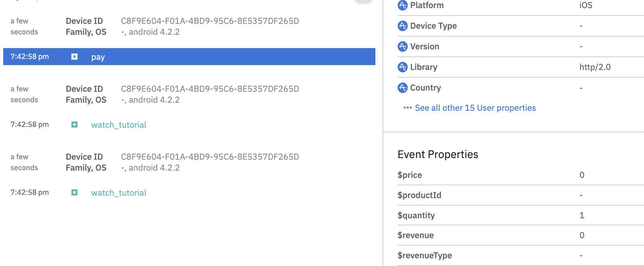
Task: Click the Device ID value above pay event
Action: [210, 21]
